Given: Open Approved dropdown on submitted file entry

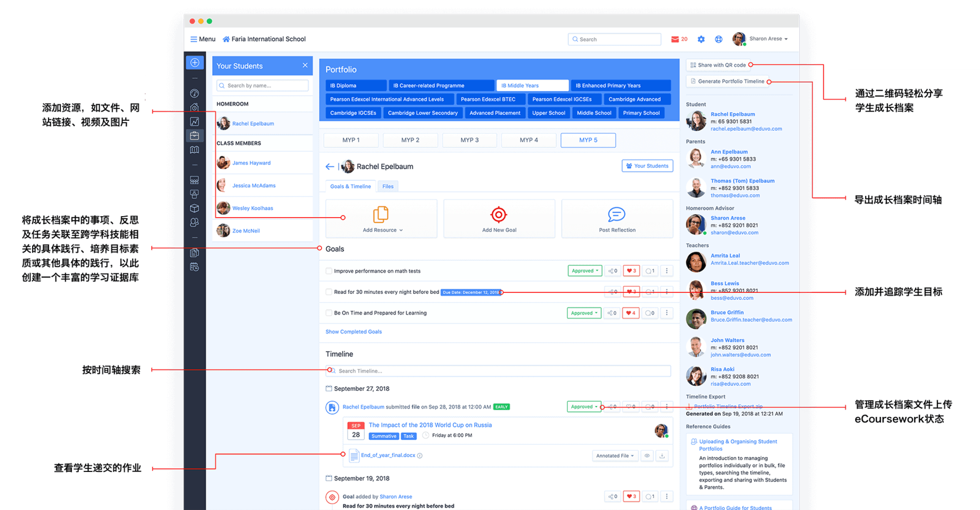Looking at the screenshot, I should (x=584, y=407).
